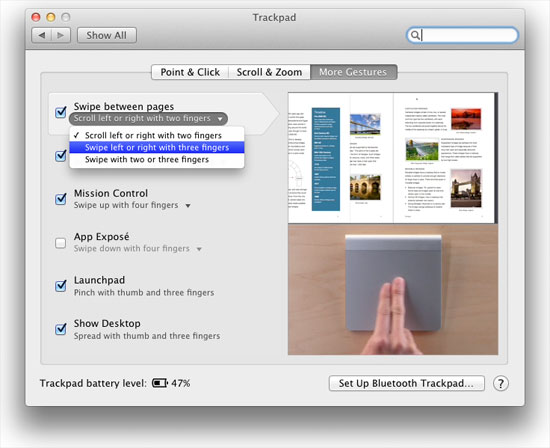Click the Show All button
This screenshot has width=550, height=448.
[x=107, y=35]
